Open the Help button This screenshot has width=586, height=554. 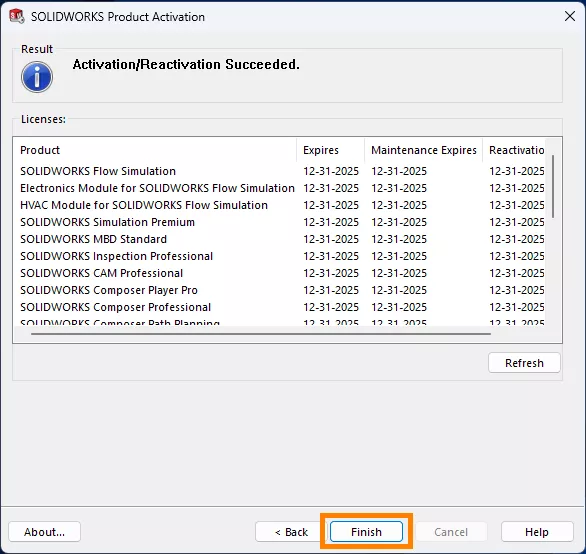coord(537,532)
